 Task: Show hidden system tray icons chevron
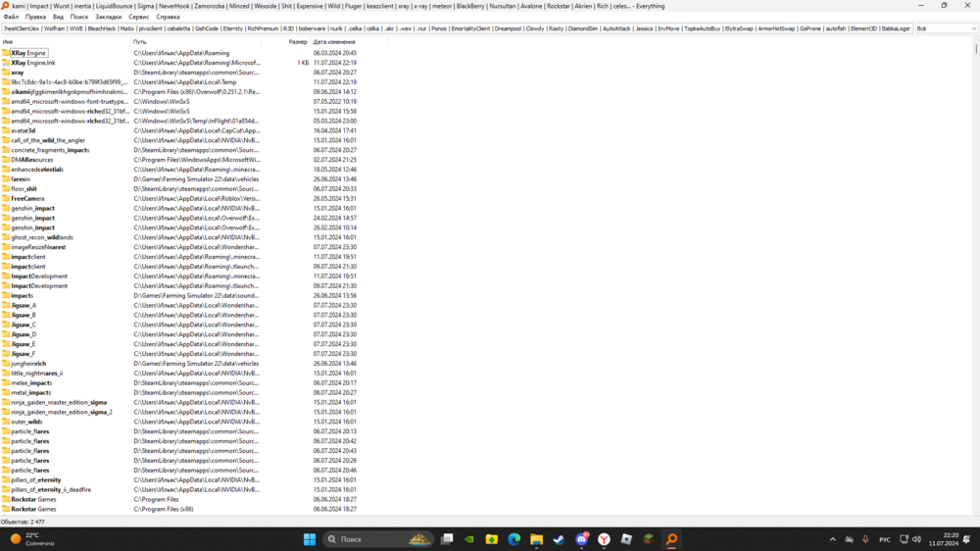pos(832,539)
